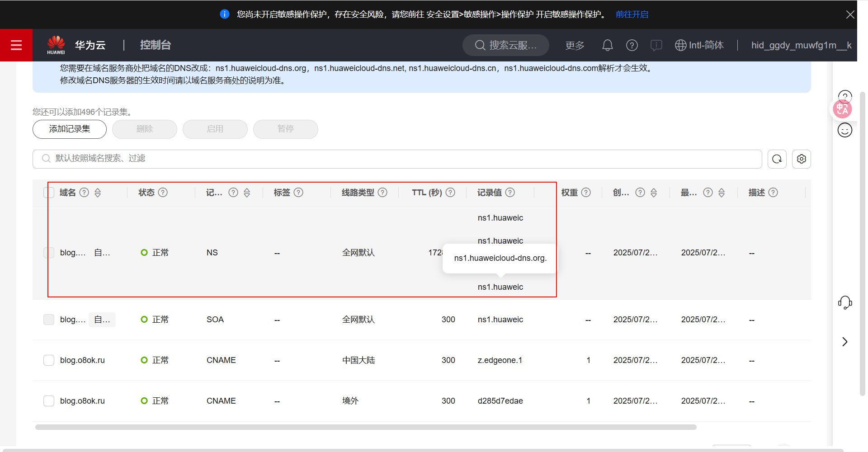
Task: Click the smiley feedback icon
Action: pyautogui.click(x=844, y=131)
